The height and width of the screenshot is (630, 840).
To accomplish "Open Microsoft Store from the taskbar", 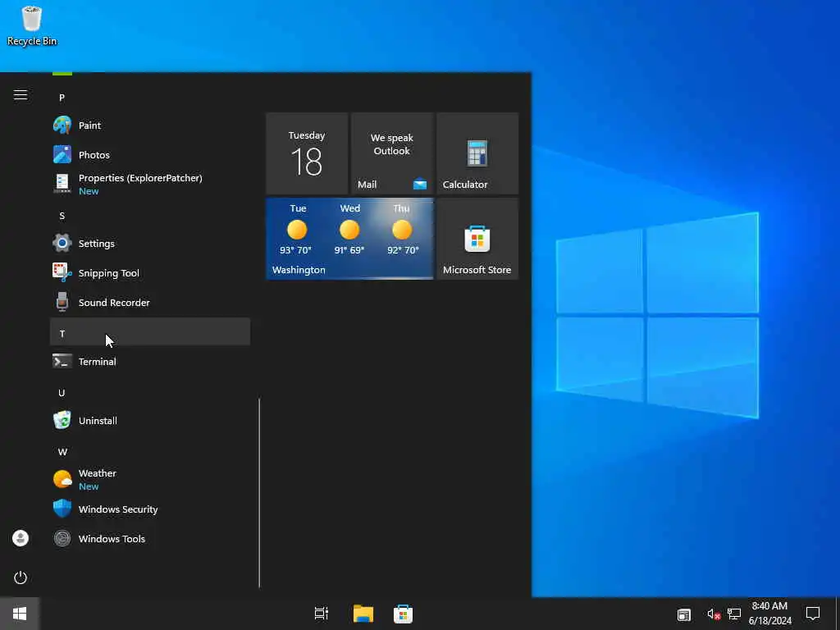I will pos(403,614).
